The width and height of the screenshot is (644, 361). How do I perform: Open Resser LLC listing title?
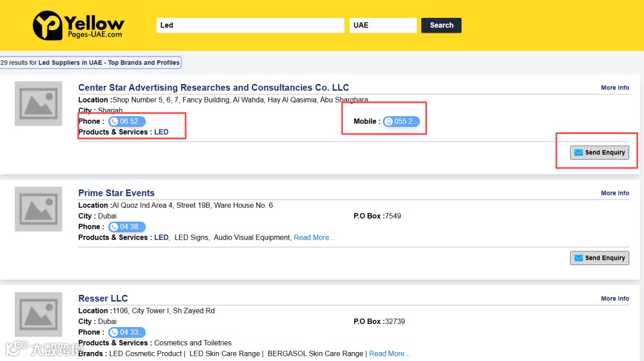(x=103, y=298)
